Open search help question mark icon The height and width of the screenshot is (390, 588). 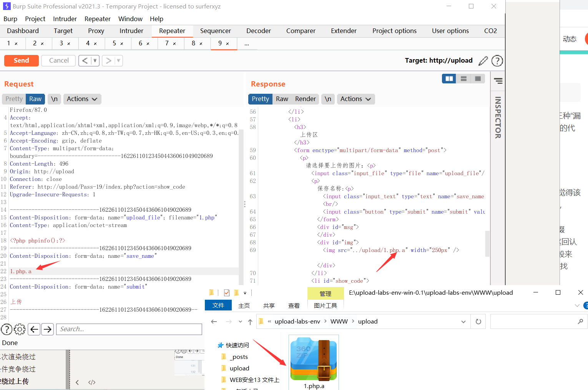[7, 329]
